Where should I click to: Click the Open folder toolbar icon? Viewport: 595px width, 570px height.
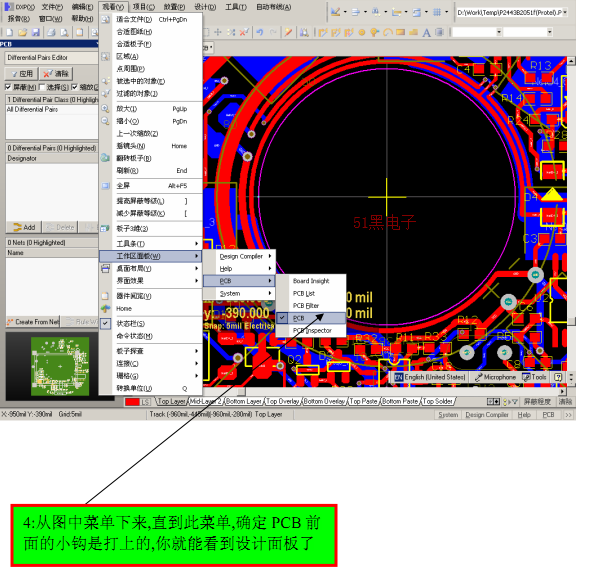point(23,33)
